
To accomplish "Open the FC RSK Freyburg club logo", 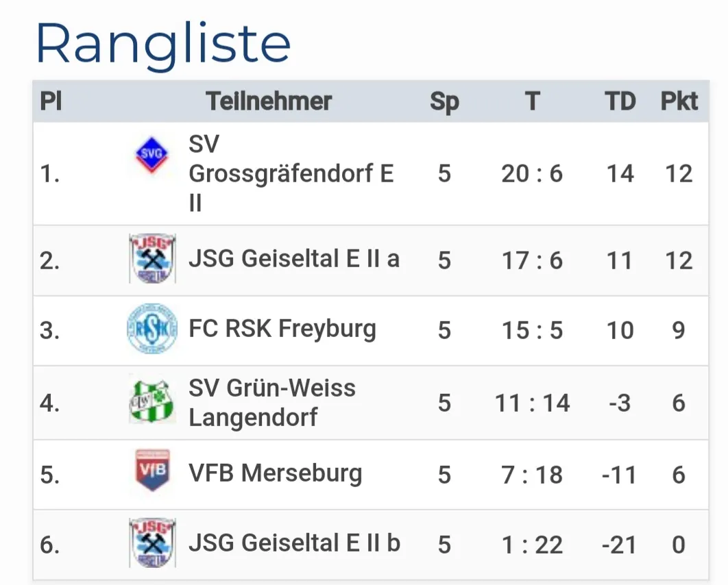I will (152, 329).
